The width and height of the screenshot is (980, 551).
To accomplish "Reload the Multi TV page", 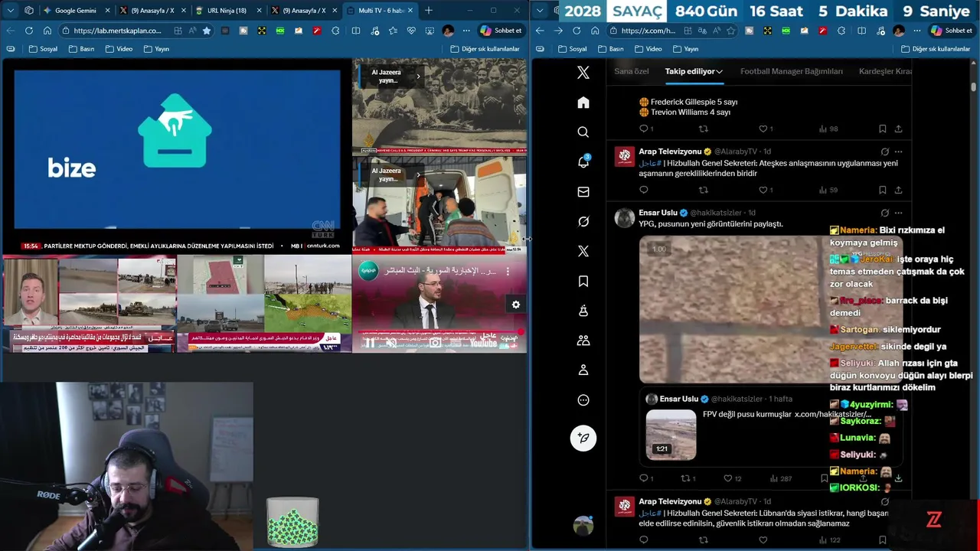I will point(28,31).
